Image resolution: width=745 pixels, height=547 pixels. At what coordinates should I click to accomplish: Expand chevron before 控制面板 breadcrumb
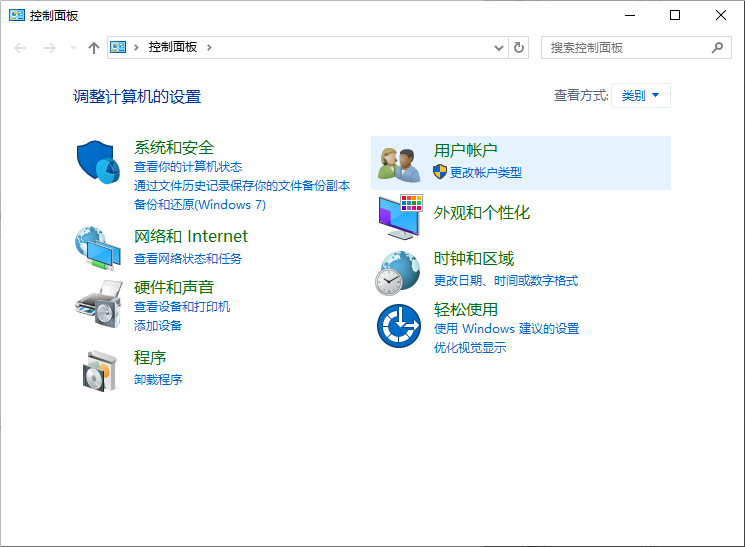click(136, 47)
